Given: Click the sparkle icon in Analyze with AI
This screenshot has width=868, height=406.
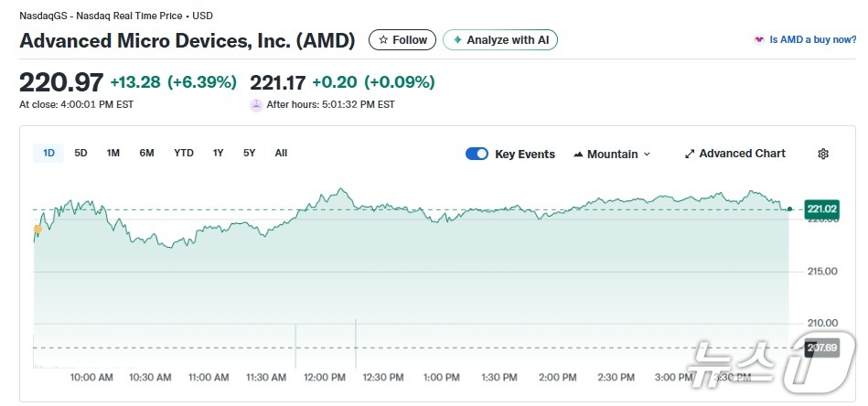Looking at the screenshot, I should 457,40.
